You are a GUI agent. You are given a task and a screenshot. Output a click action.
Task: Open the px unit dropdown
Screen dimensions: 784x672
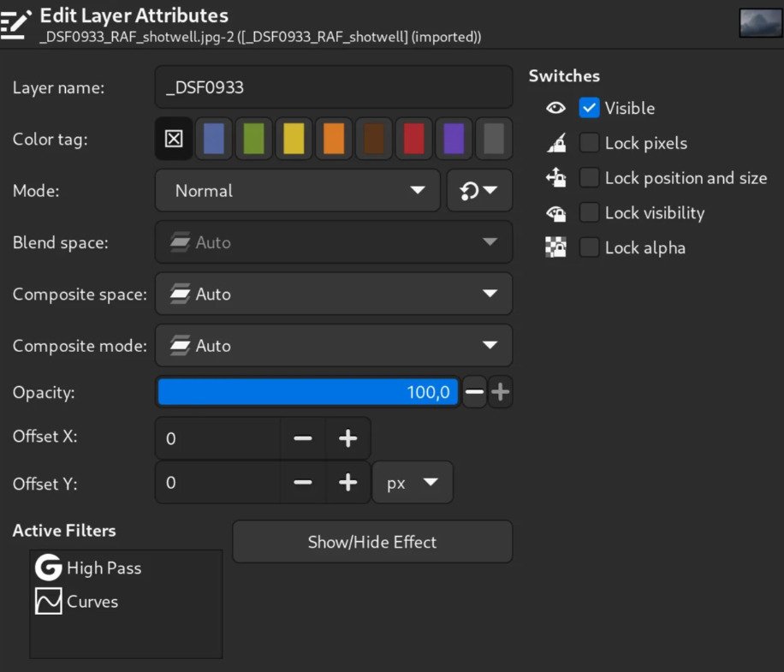click(x=413, y=484)
